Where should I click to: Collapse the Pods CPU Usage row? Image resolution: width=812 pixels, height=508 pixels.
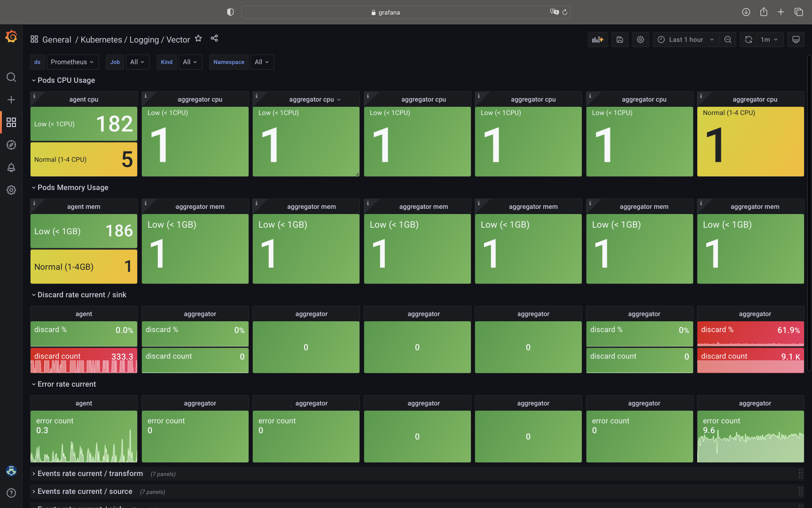pos(66,80)
